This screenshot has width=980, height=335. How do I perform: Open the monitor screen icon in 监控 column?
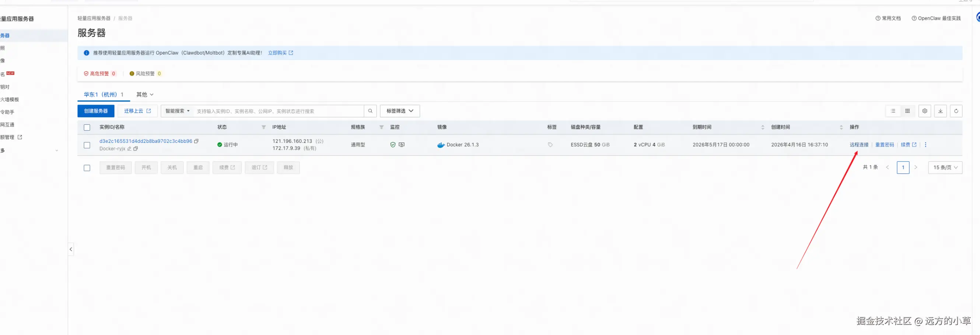(402, 145)
